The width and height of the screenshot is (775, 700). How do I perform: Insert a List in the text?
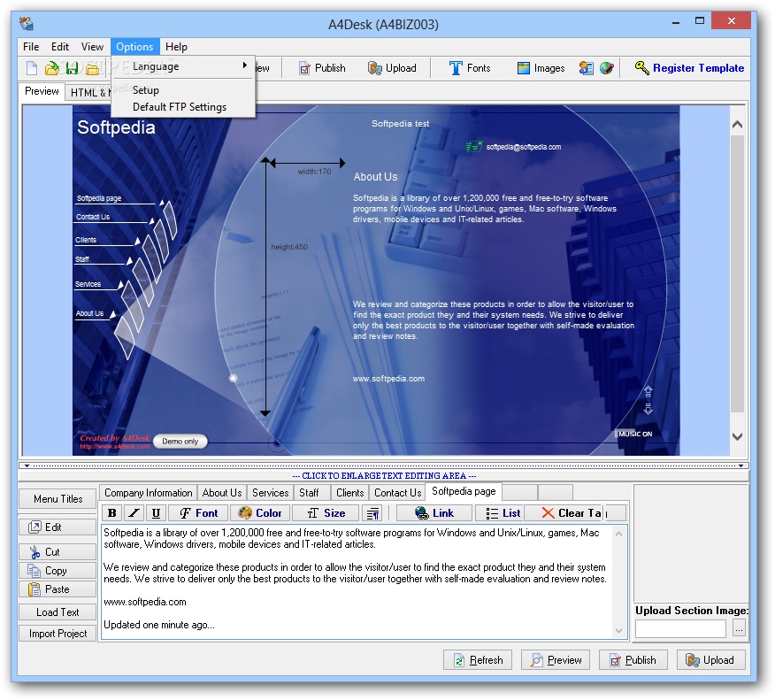pyautogui.click(x=500, y=513)
